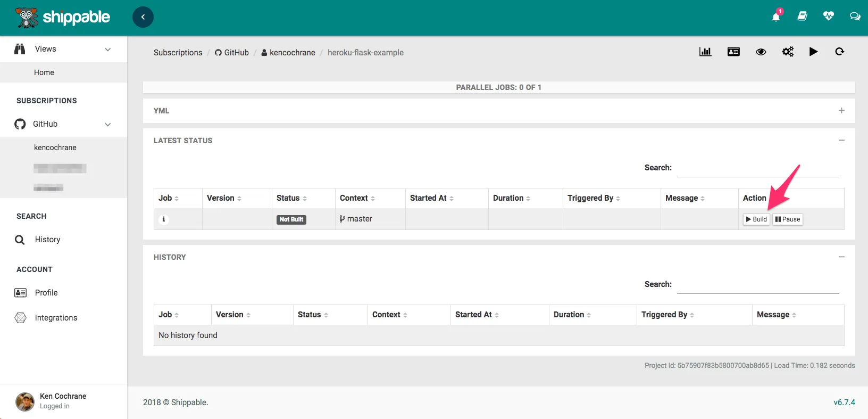868x419 pixels.
Task: Click the Not Built status badge
Action: tap(291, 219)
